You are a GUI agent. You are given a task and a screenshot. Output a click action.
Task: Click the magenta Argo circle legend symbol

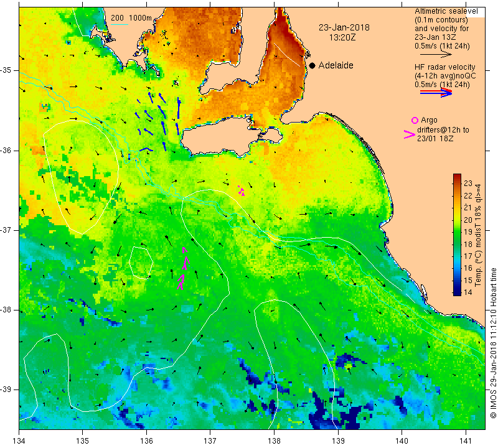tap(415, 120)
